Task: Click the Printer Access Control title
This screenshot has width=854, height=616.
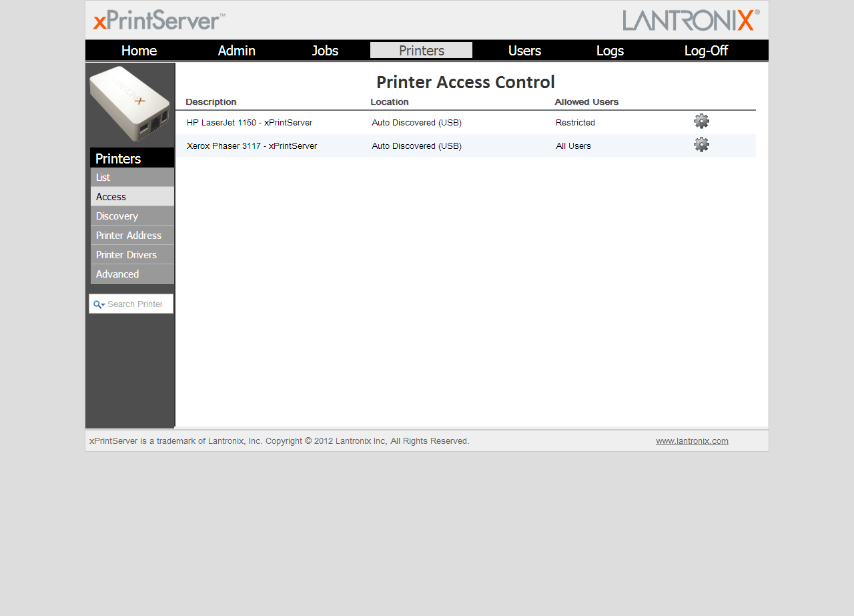Action: pos(466,82)
